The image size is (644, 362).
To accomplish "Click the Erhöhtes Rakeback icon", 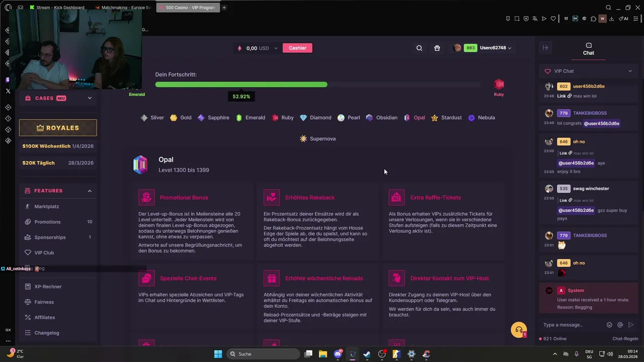I will pos(272,198).
